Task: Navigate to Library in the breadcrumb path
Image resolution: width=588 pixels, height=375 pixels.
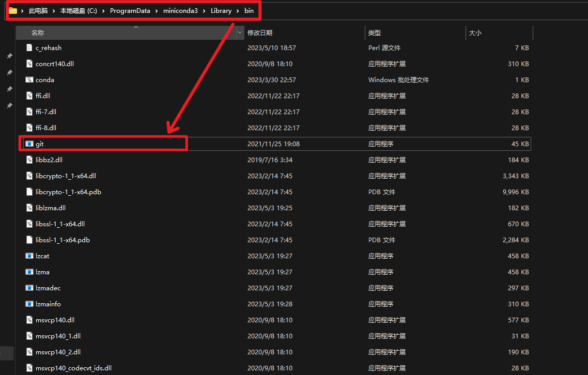Action: click(221, 11)
